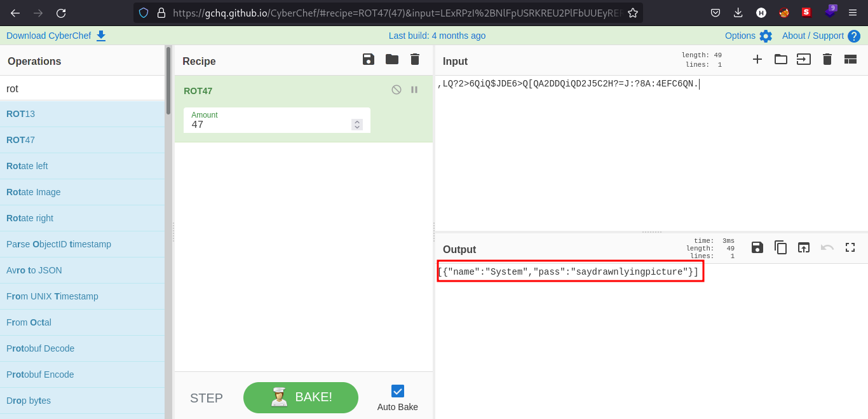Set a breakpoint pause on ROT47

pos(414,89)
